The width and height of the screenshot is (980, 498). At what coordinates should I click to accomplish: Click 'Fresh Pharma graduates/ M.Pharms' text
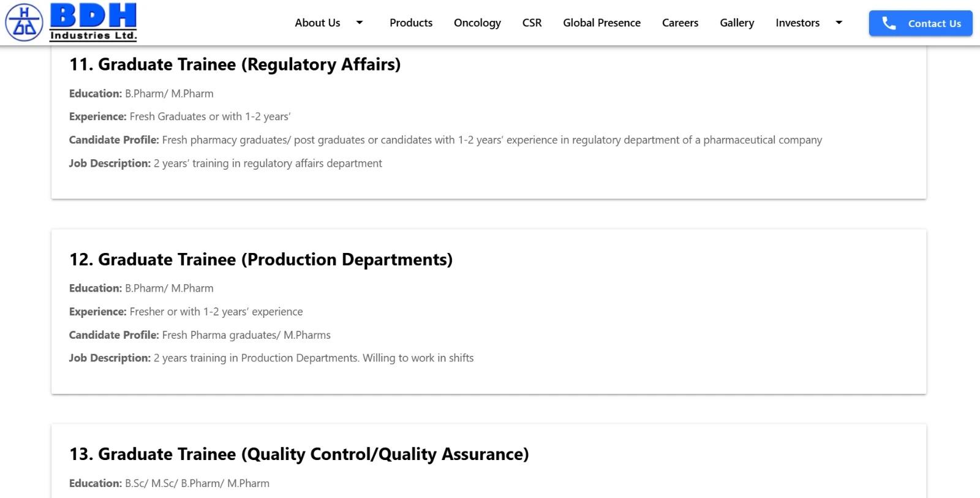tap(246, 335)
